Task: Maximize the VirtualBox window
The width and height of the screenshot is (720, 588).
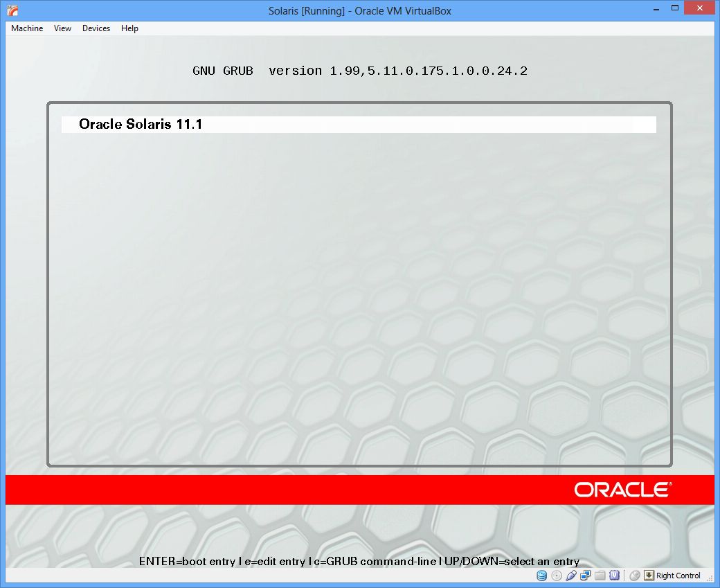Action: 675,8
